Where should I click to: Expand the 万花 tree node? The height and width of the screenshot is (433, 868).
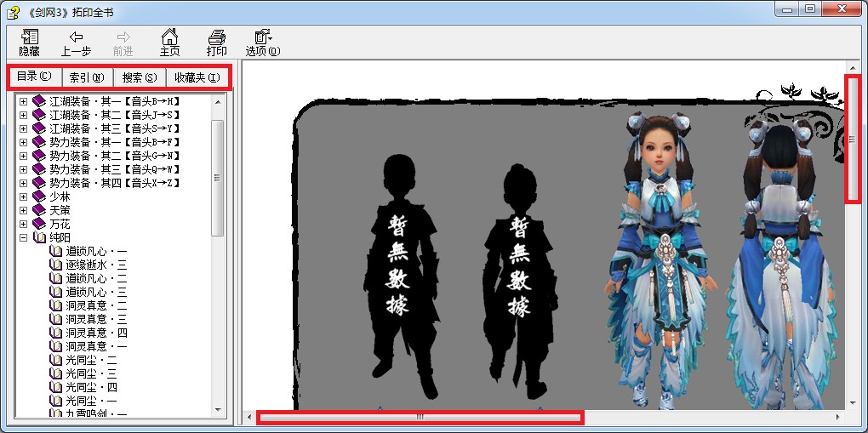pyautogui.click(x=23, y=224)
